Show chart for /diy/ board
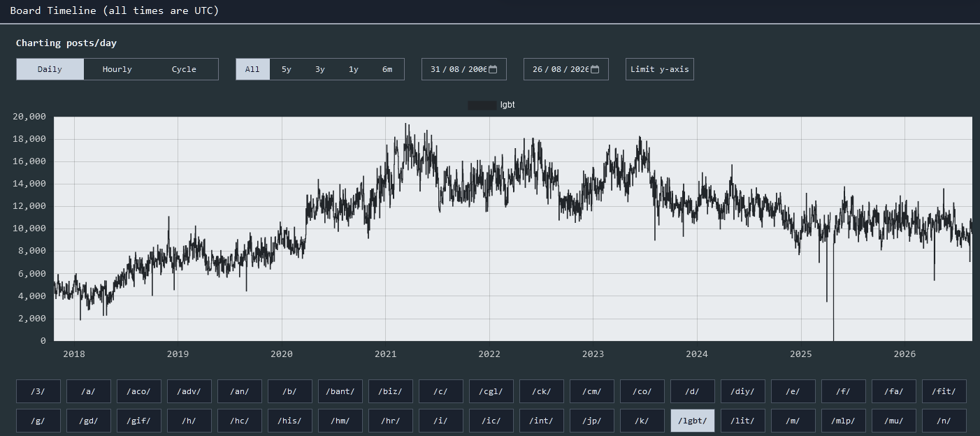The image size is (980, 436). pos(743,391)
